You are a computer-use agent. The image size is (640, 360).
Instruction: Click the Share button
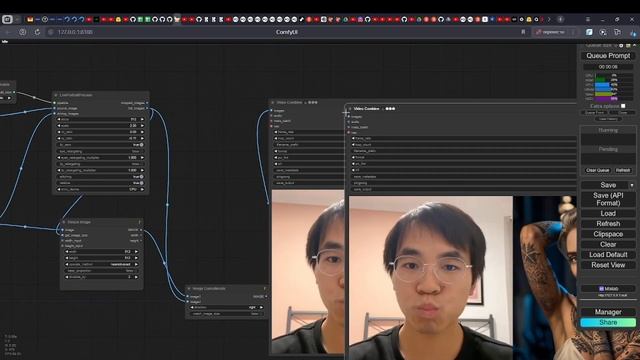point(608,322)
